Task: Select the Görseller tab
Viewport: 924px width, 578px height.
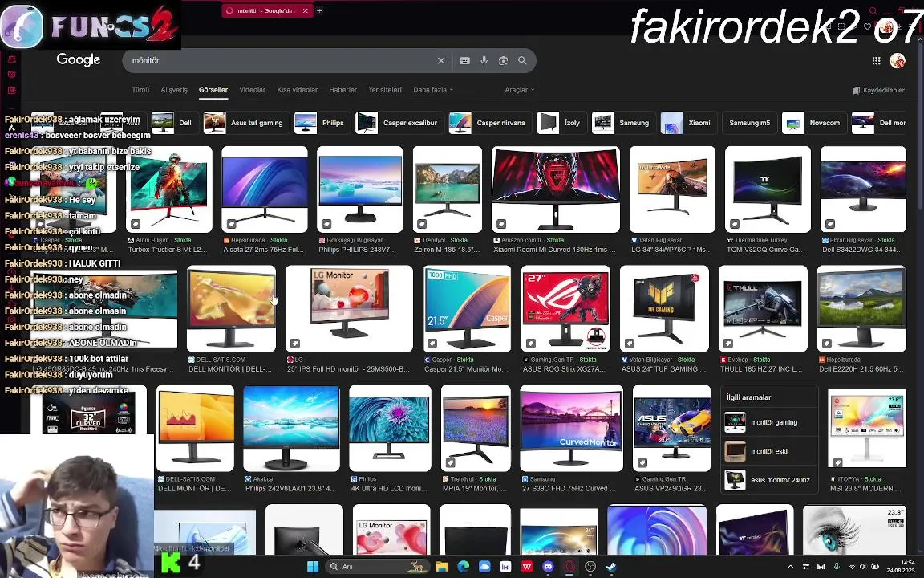Action: pyautogui.click(x=213, y=90)
